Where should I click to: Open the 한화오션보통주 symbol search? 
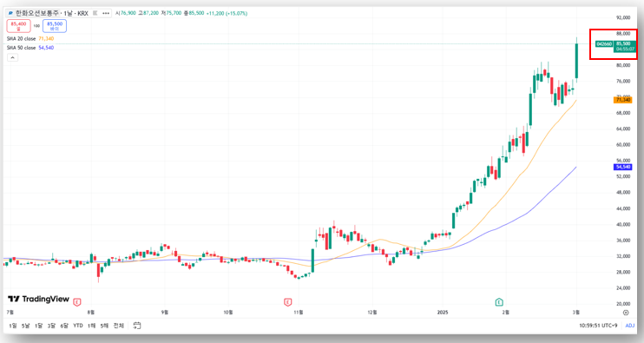[37, 13]
